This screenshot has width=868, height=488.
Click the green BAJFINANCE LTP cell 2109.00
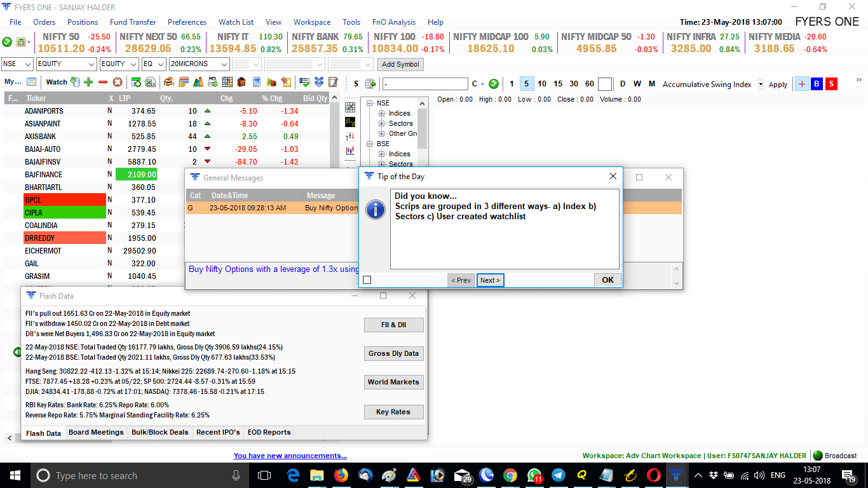[137, 174]
